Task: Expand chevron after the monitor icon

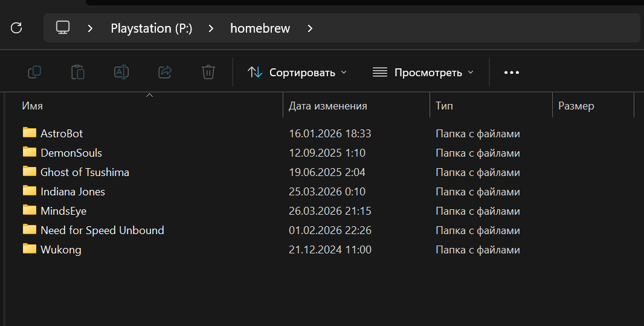Action: 91,28
